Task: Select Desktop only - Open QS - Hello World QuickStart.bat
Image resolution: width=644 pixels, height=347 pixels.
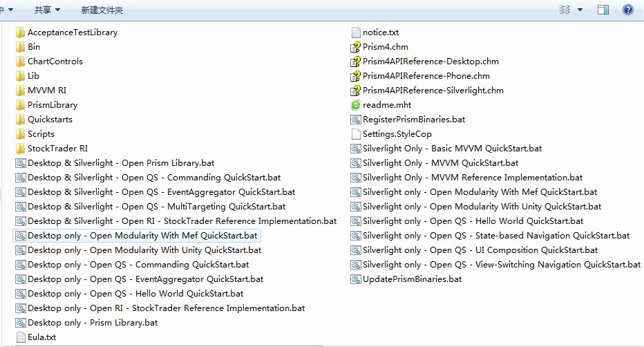Action: 129,294
